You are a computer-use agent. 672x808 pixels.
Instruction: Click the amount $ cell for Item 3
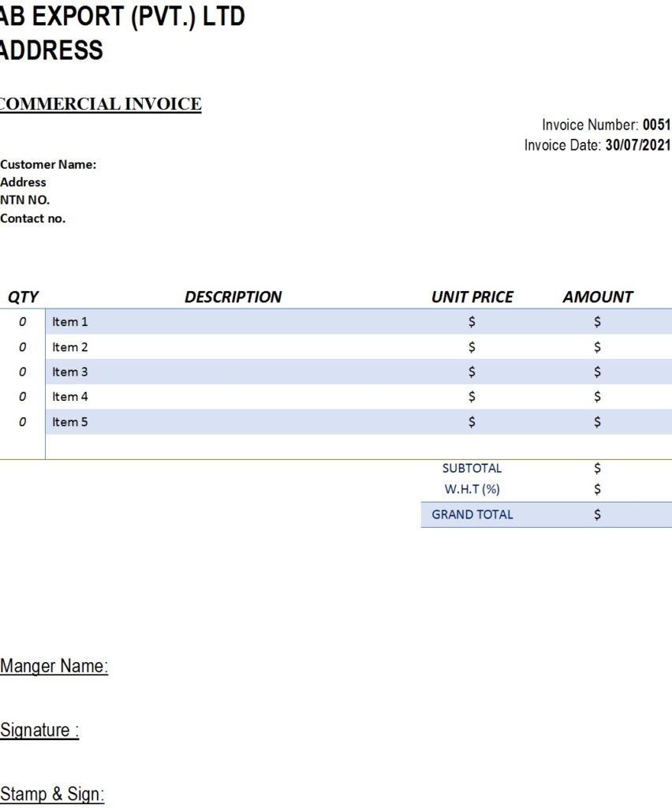597,372
